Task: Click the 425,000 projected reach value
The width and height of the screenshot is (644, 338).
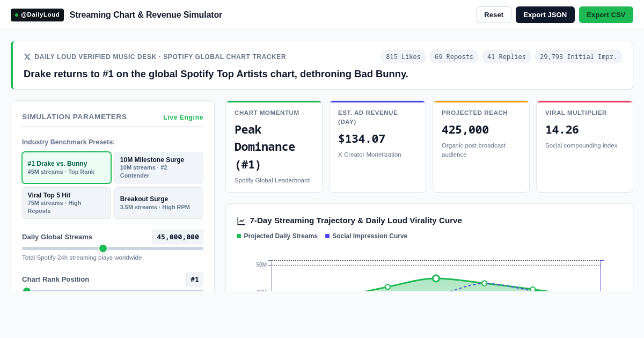Action: click(465, 130)
